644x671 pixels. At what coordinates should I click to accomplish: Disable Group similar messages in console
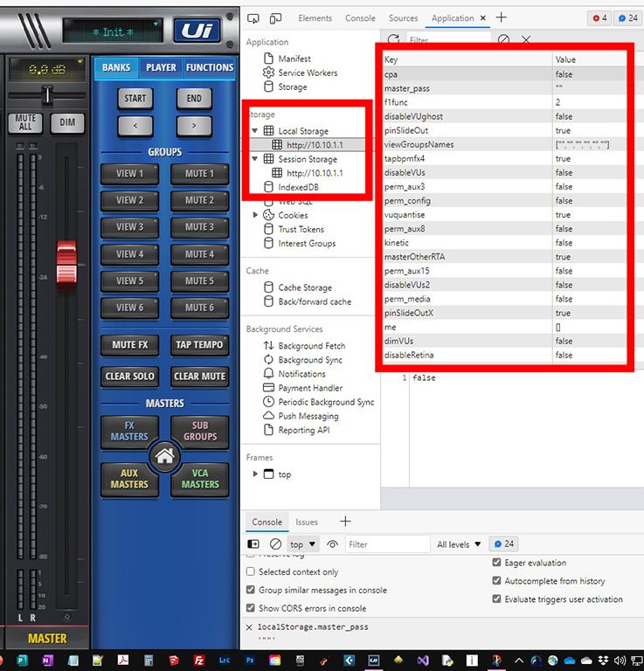coord(251,590)
